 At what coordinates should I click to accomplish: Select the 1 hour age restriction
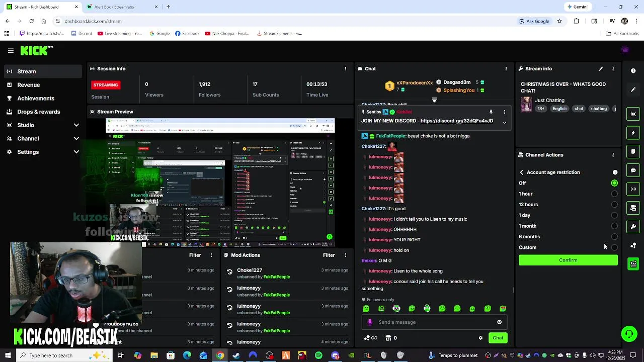pos(614,194)
